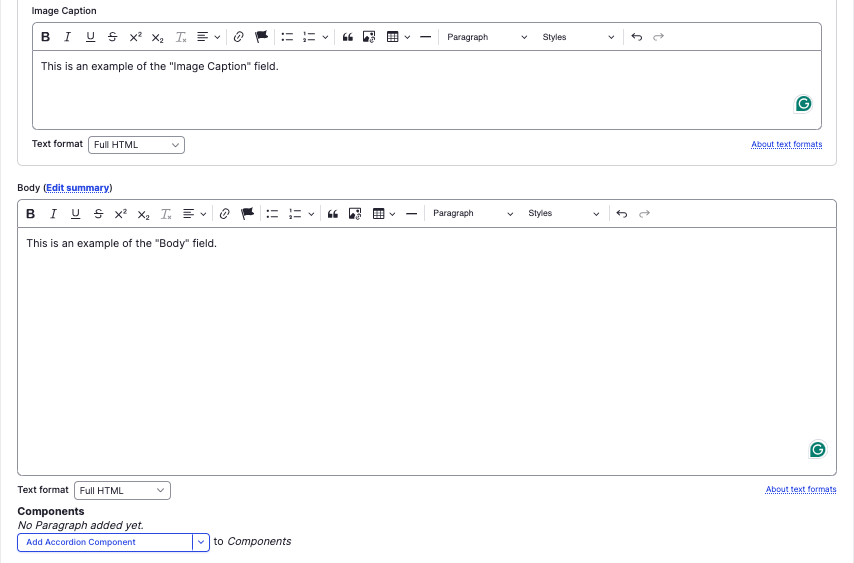Insert media in the Body editor
The image size is (854, 563).
(355, 213)
